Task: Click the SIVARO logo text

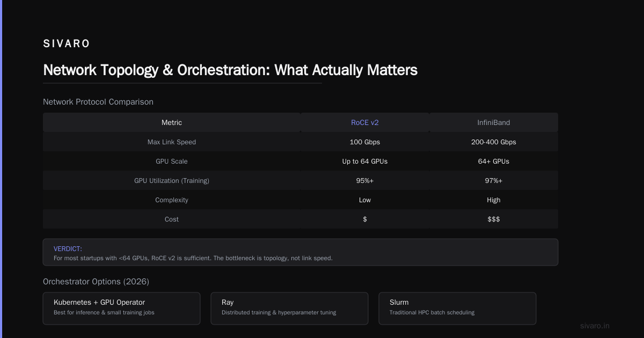Action: [67, 44]
